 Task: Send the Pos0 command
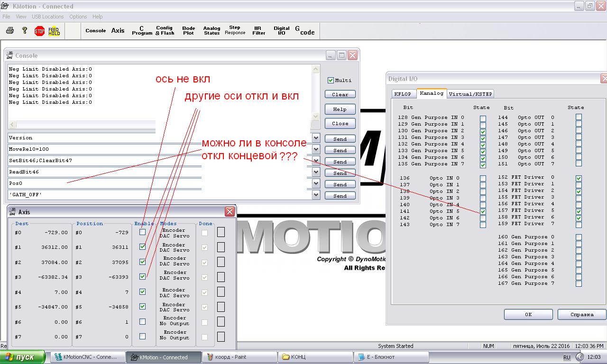pos(340,185)
